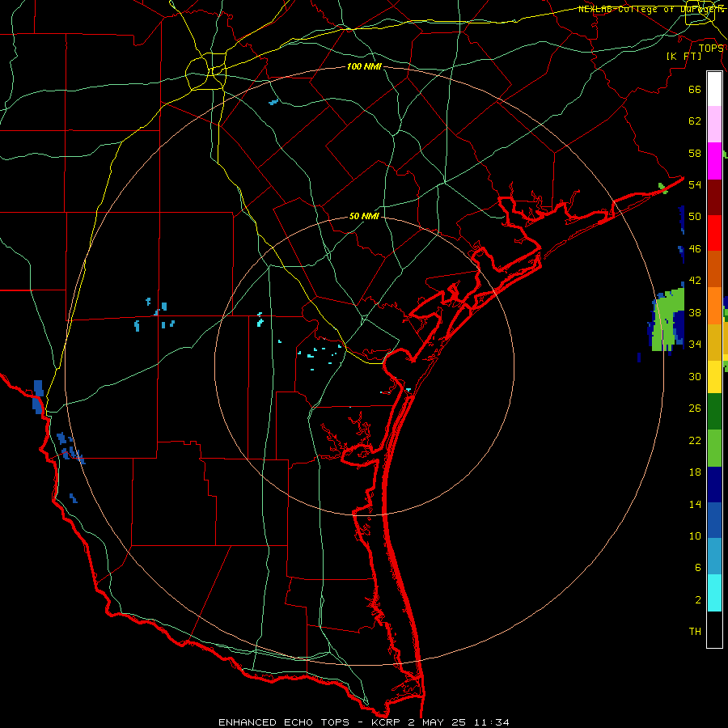Click the magenta legend swatch
The image size is (728, 728).
tap(714, 161)
